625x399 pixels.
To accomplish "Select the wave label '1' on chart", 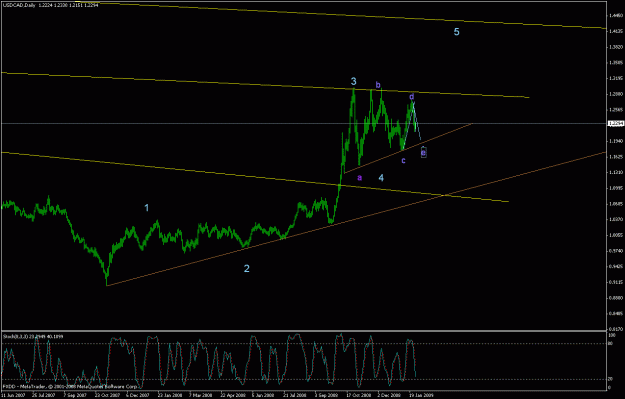I will point(146,208).
